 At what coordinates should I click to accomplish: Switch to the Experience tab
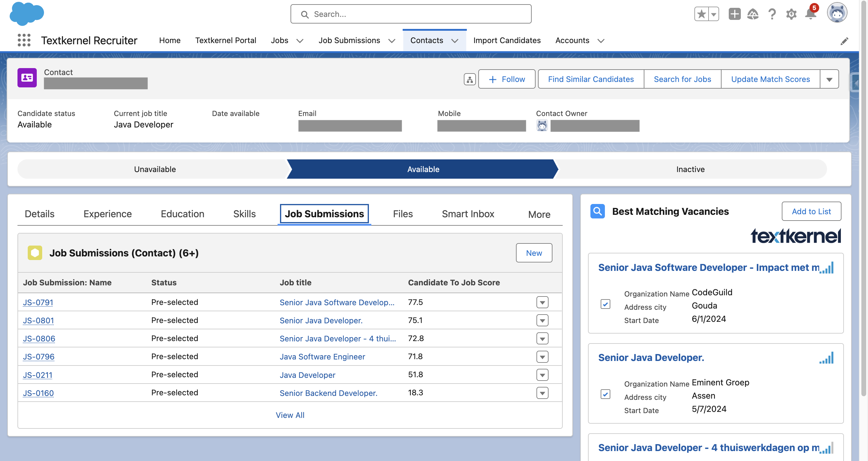[108, 214]
